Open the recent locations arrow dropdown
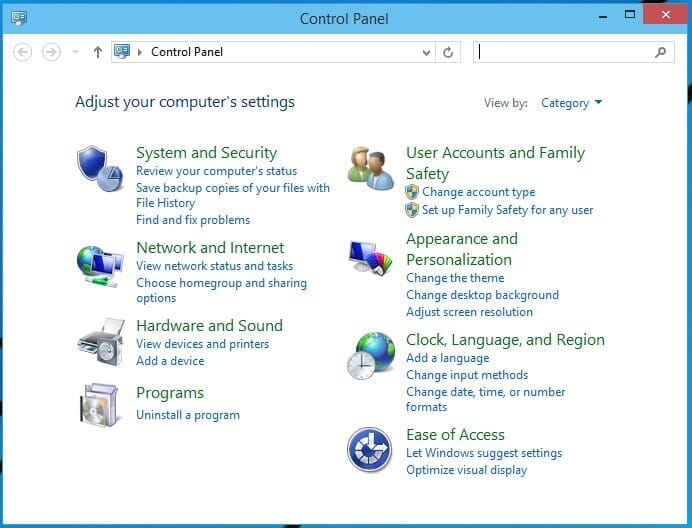Screen dimensions: 692x528 (75, 52)
